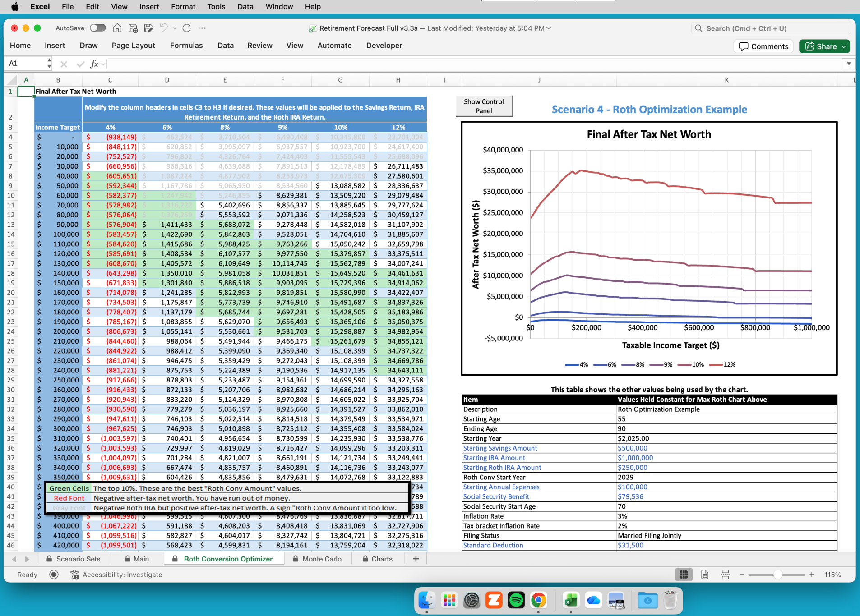860x616 pixels.
Task: Click the Save icon in title toolbar
Action: (x=133, y=28)
